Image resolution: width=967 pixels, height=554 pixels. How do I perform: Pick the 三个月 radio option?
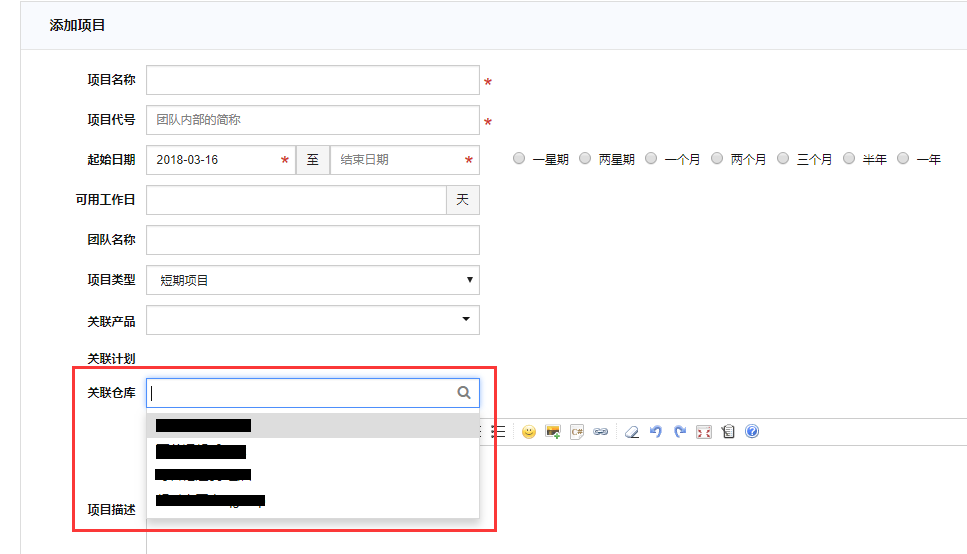tap(783, 159)
